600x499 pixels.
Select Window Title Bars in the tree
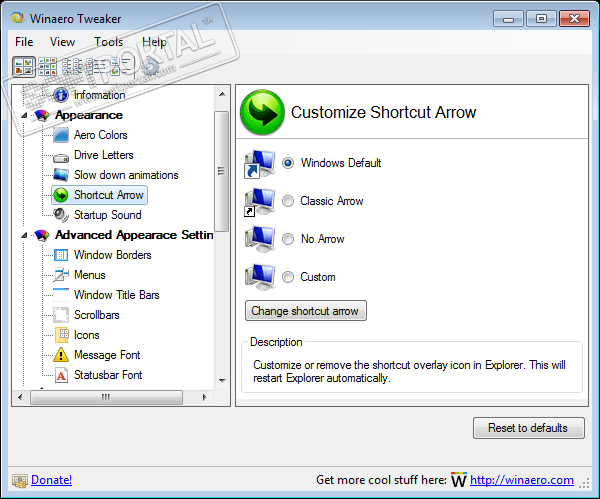(x=117, y=295)
